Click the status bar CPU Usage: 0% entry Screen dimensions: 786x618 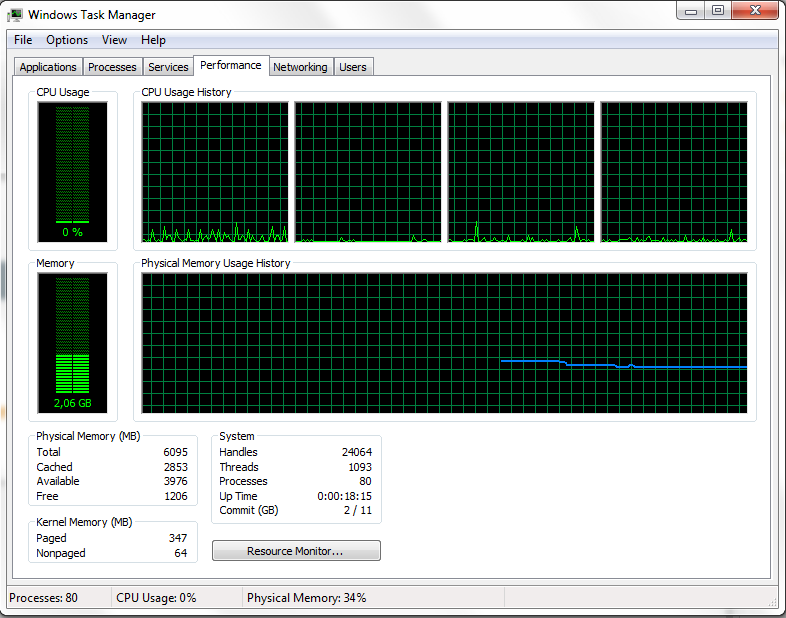(156, 598)
